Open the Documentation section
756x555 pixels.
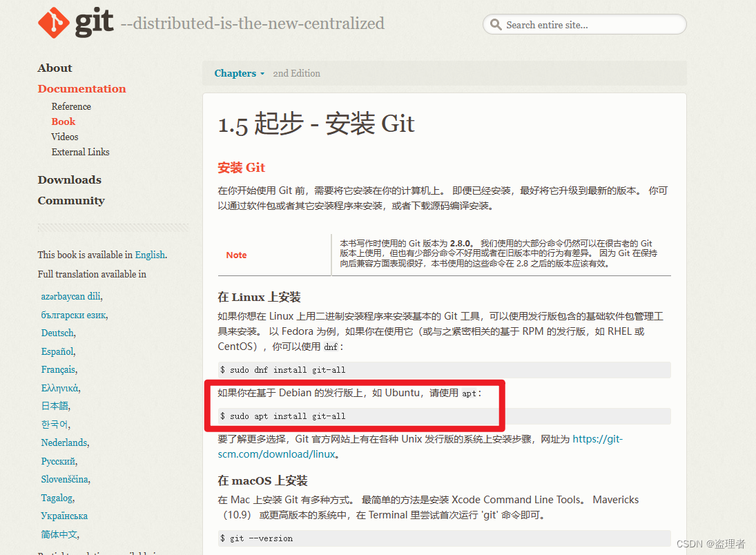click(82, 89)
